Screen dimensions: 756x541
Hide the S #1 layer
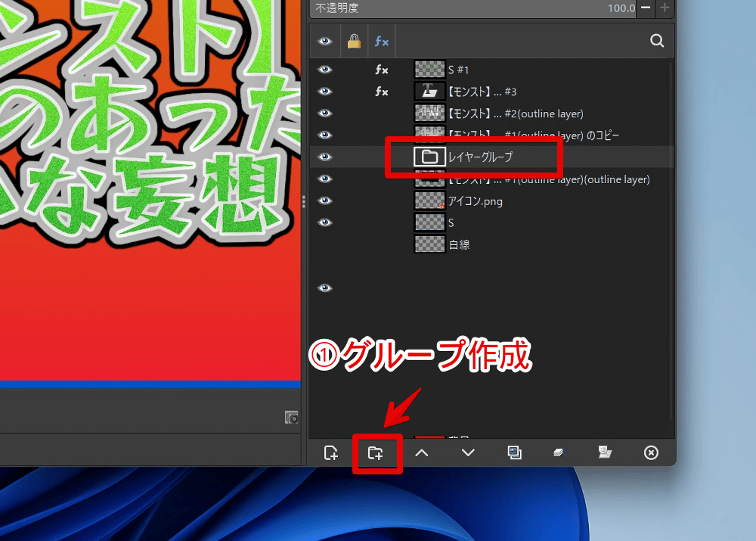(325, 70)
